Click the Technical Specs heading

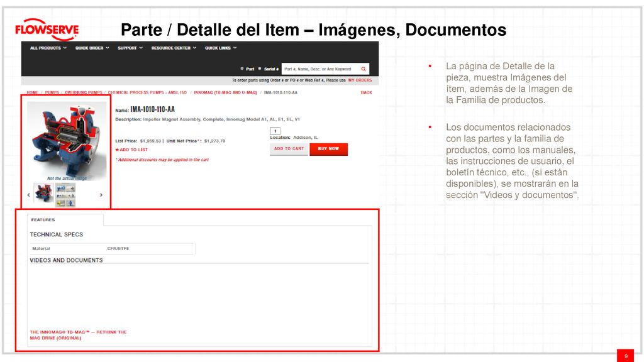pyautogui.click(x=56, y=234)
